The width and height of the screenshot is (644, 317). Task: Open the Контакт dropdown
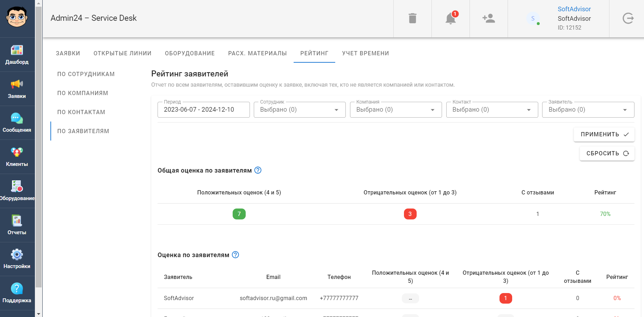(492, 110)
